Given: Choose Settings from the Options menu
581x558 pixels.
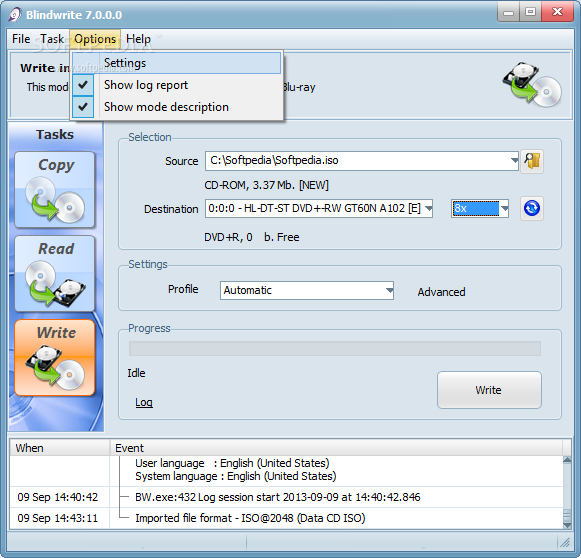Looking at the screenshot, I should click(176, 63).
